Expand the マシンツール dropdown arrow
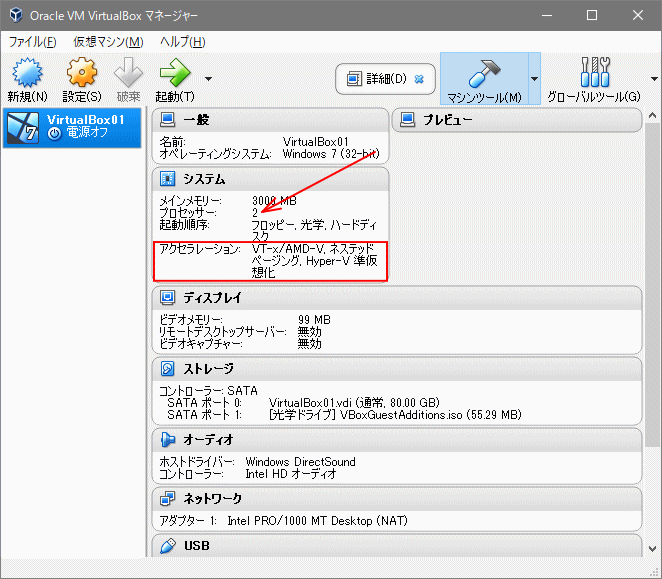This screenshot has height=579, width=662. (534, 79)
